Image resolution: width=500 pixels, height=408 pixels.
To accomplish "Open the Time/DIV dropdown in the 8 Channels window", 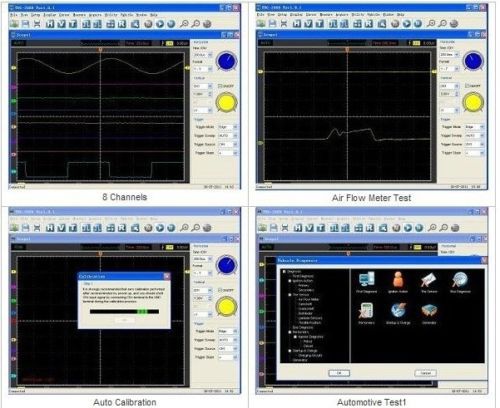I will [203, 55].
